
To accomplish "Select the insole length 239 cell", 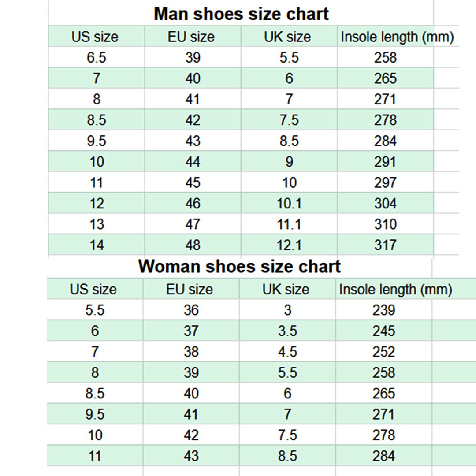I will click(383, 310).
